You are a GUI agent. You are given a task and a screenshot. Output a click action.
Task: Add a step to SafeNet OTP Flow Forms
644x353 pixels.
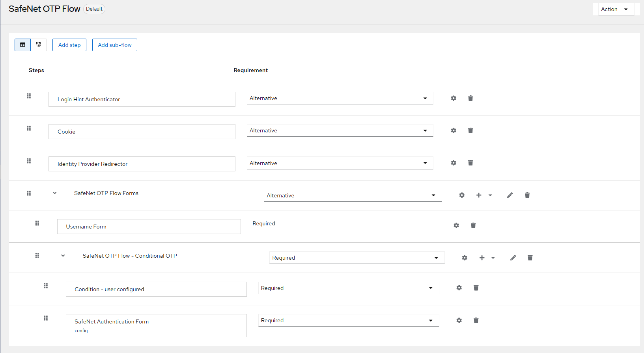click(x=479, y=195)
